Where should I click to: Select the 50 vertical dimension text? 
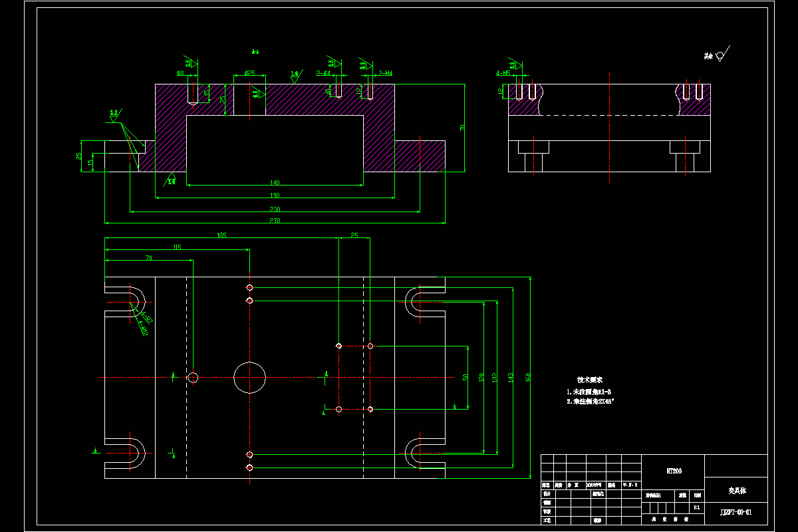465,376
